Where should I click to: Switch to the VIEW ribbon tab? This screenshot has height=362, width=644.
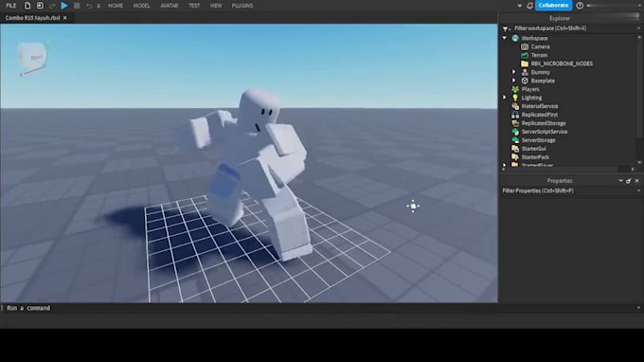pos(216,6)
